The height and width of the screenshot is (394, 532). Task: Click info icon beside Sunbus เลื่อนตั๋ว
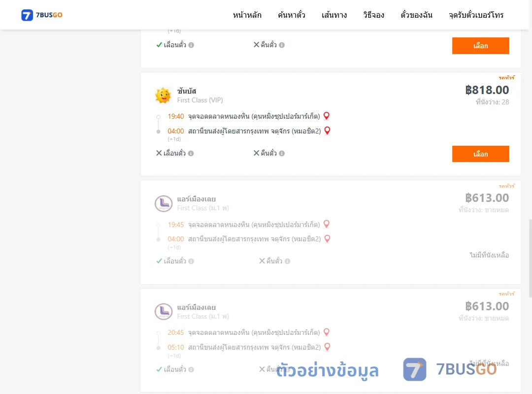(x=191, y=153)
